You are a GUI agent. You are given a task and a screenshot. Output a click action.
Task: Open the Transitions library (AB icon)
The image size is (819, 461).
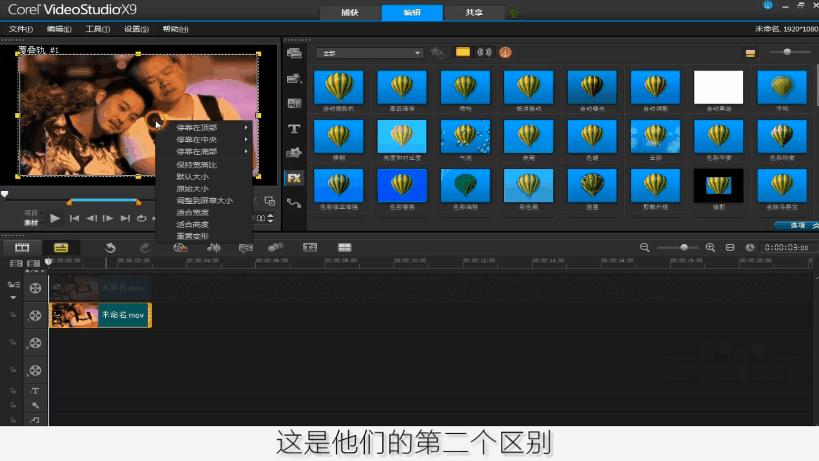[294, 103]
